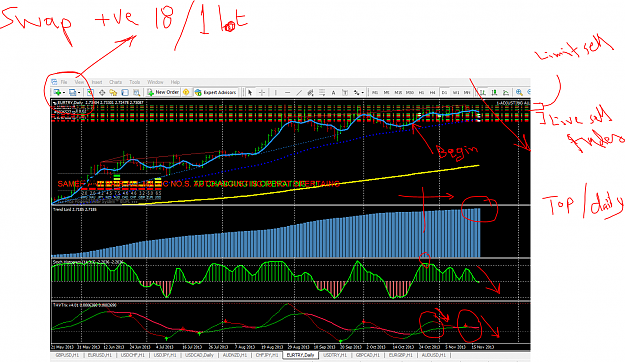Open the AUDNZD,H1 chart tab

pos(234,355)
